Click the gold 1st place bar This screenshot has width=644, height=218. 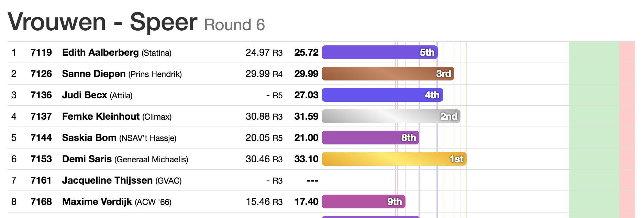tap(394, 159)
